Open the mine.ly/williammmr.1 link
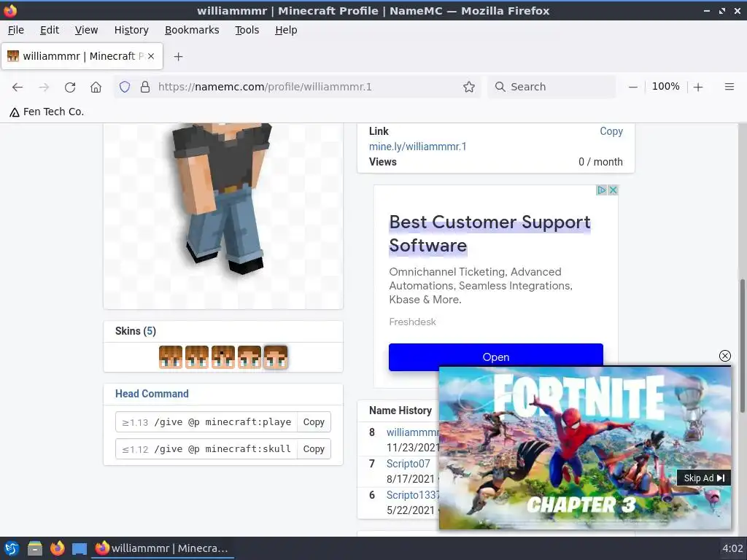This screenshot has height=560, width=747. (417, 147)
